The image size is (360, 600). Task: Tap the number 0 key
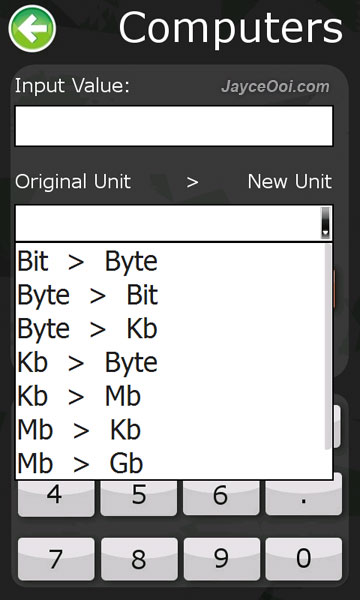[x=304, y=559]
